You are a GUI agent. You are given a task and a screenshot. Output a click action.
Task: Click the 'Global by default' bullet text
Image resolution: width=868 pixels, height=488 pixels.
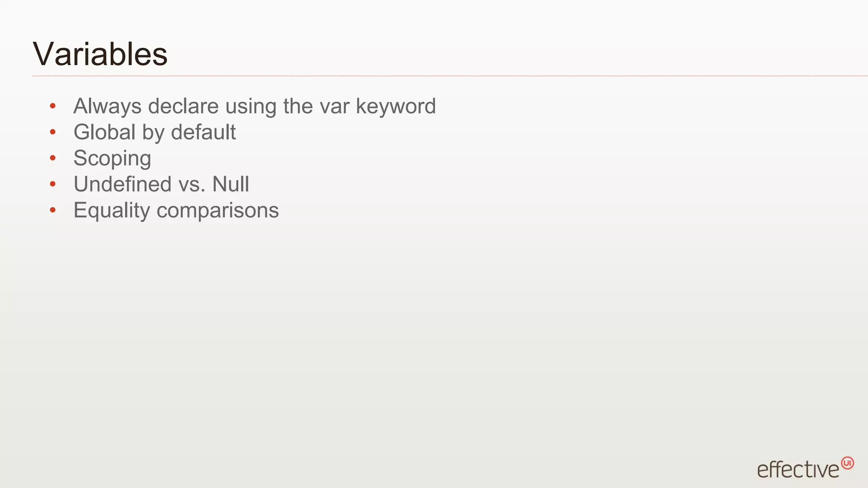pos(154,132)
